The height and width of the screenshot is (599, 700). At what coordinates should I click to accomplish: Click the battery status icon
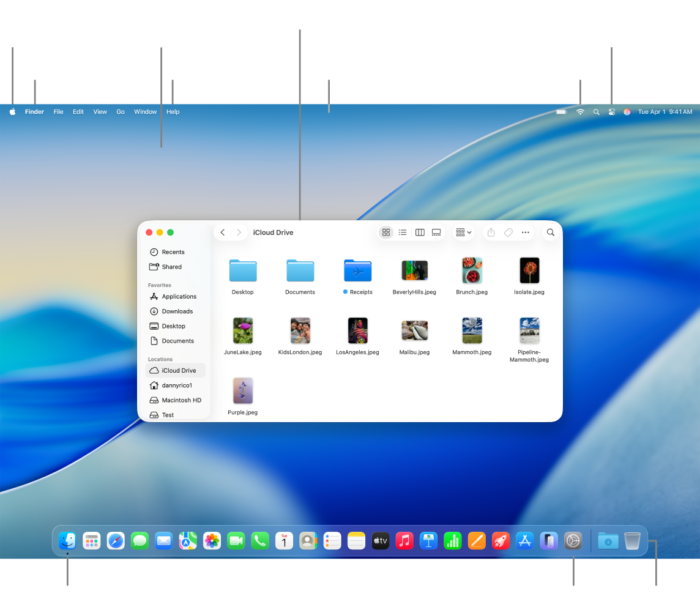click(562, 112)
